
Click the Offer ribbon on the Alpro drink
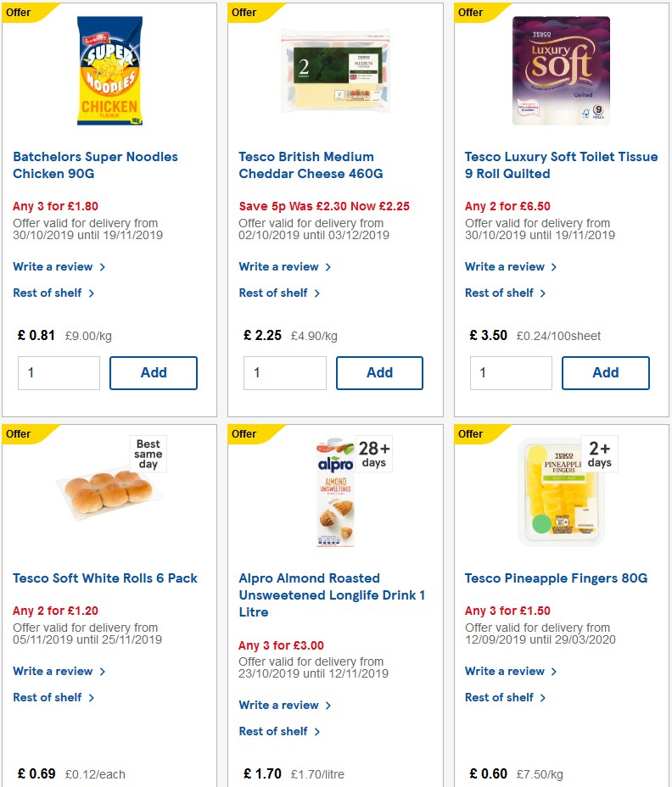tap(244, 433)
